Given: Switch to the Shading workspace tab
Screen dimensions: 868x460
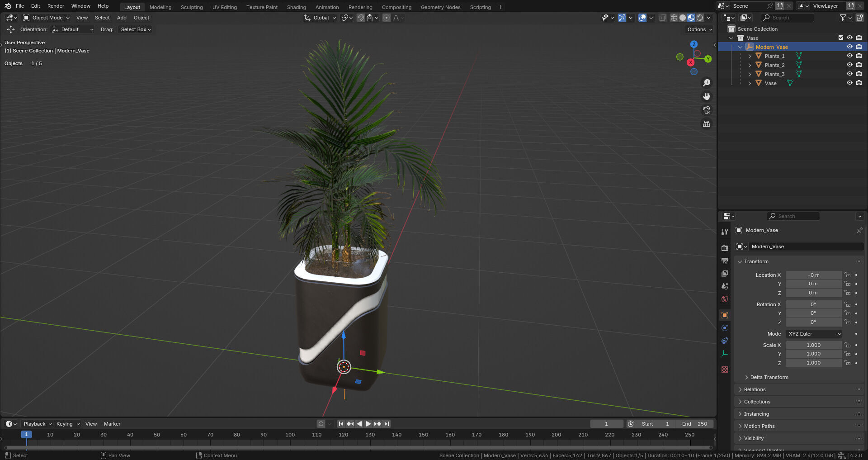Looking at the screenshot, I should click(296, 7).
